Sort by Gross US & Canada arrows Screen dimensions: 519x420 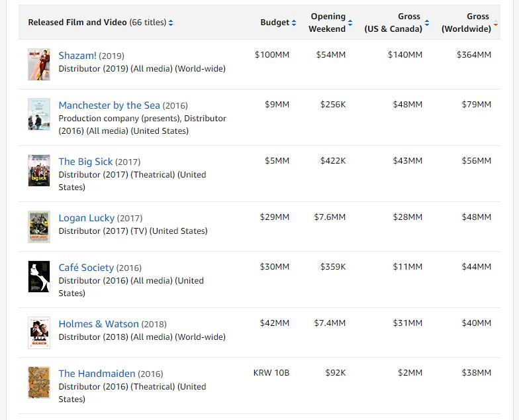point(427,23)
